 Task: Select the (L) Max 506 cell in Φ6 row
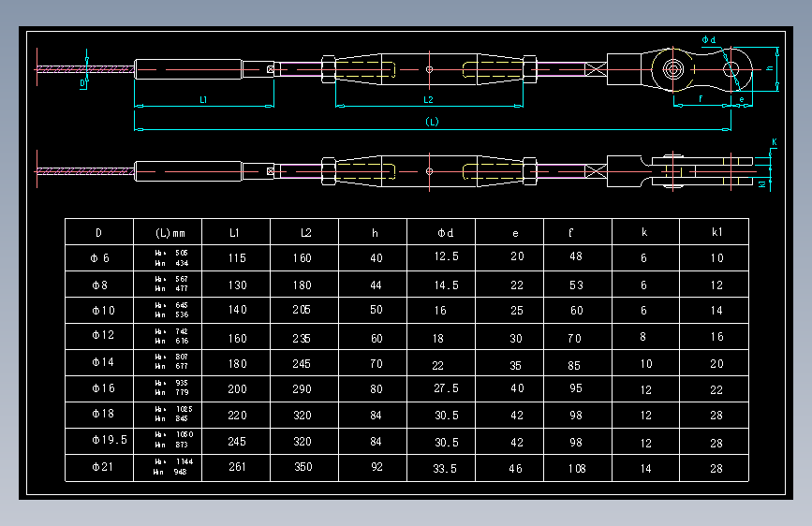pos(171,253)
